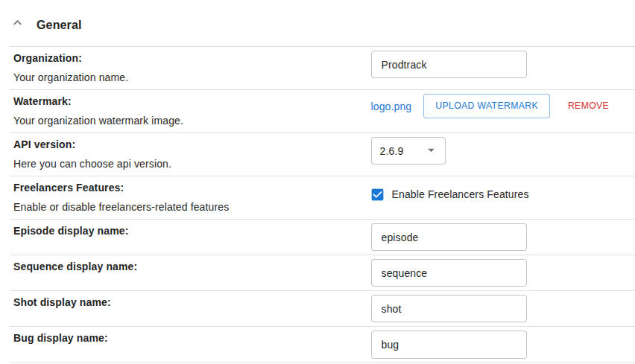
Task: Select 'Your organization name.' description text
Action: pos(71,77)
